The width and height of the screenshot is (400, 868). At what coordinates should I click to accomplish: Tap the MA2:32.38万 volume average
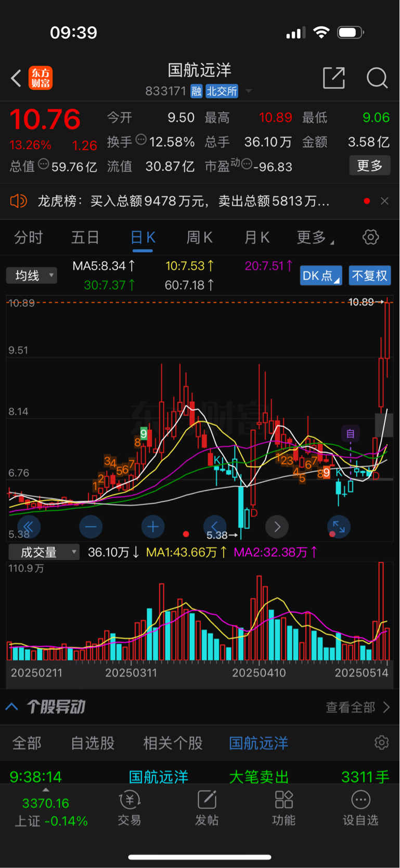coord(276,552)
